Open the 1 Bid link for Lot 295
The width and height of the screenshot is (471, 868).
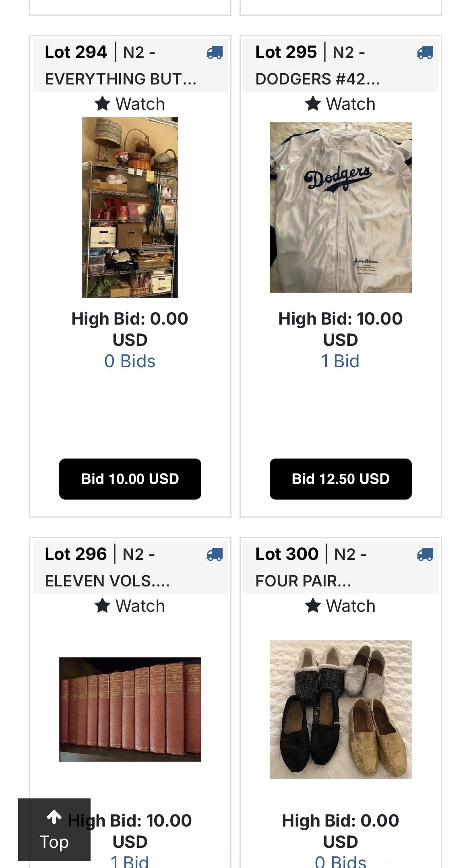tap(340, 361)
